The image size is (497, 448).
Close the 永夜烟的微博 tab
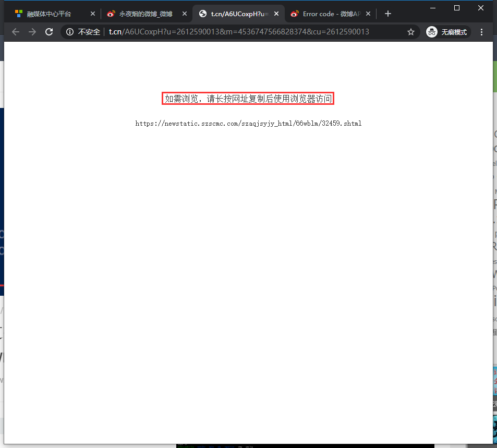184,14
